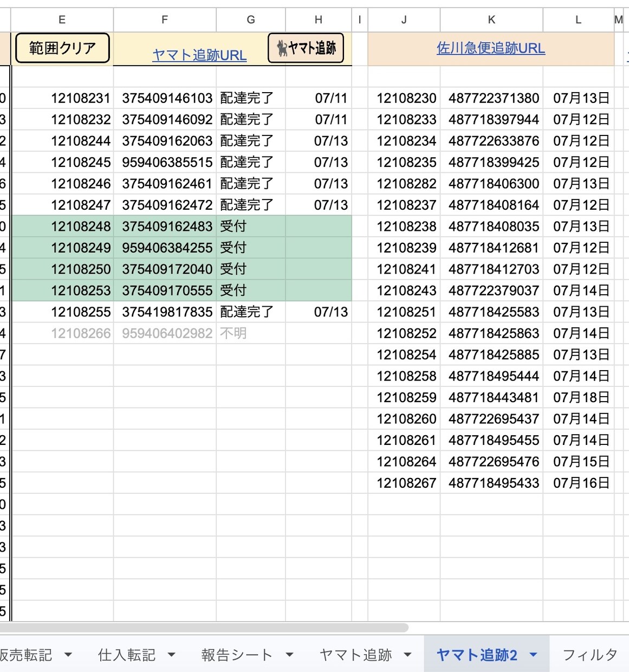Select Sagawa tracking number 487718412681

491,248
